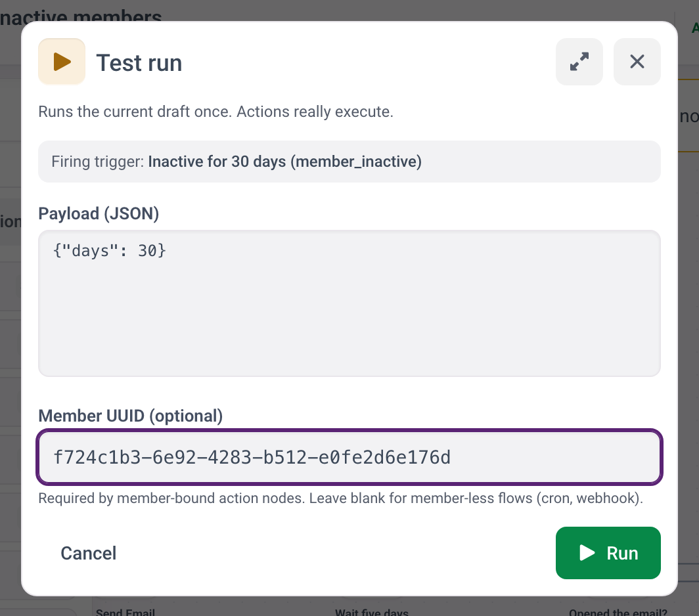Cancel the test run
The width and height of the screenshot is (699, 616).
[x=88, y=553]
